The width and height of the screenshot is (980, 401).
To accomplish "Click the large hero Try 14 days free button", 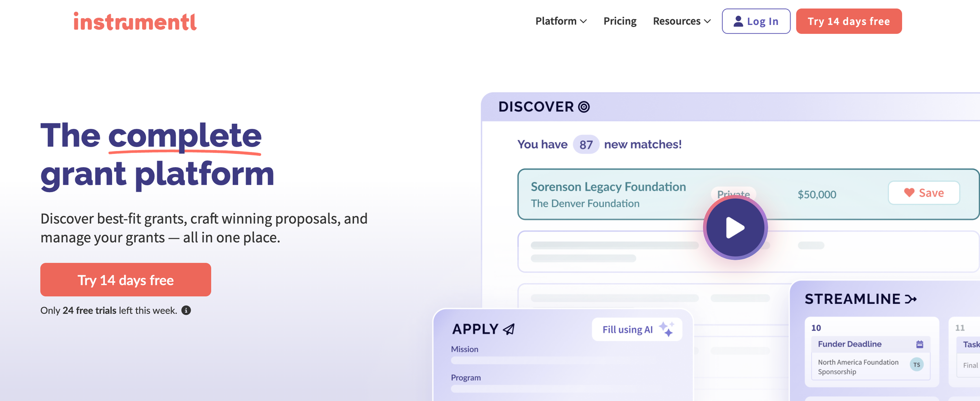I will (x=125, y=280).
